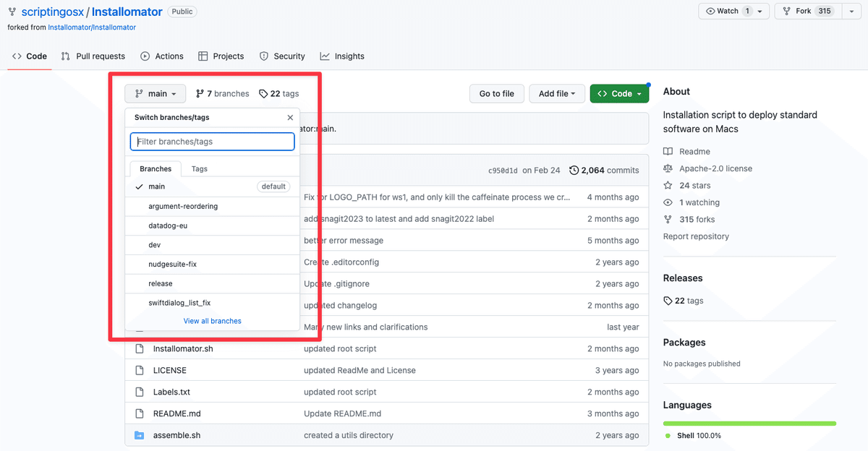This screenshot has width=868, height=451.
Task: Click the Readme book icon
Action: point(668,152)
